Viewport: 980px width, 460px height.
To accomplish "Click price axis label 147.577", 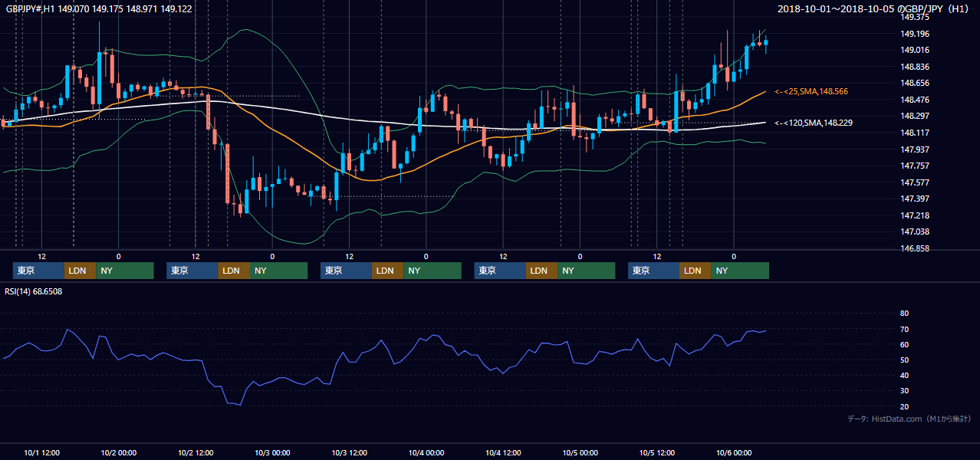I will (x=915, y=182).
